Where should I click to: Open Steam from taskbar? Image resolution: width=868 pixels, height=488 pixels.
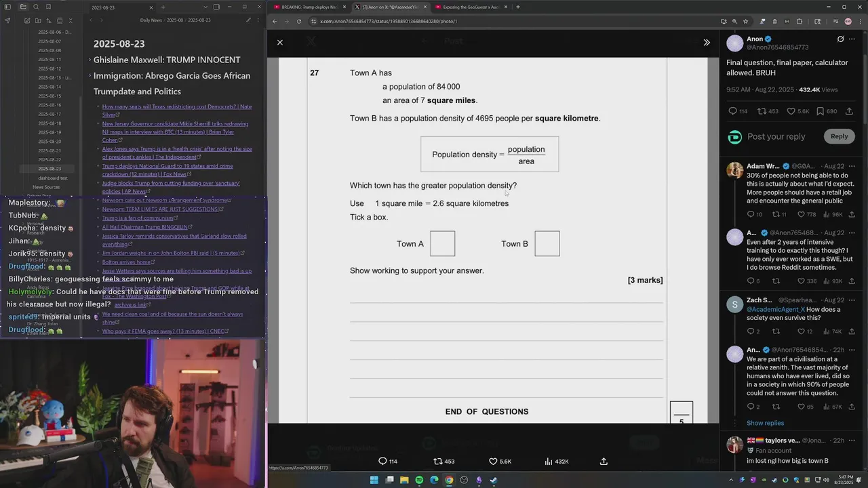tap(494, 480)
